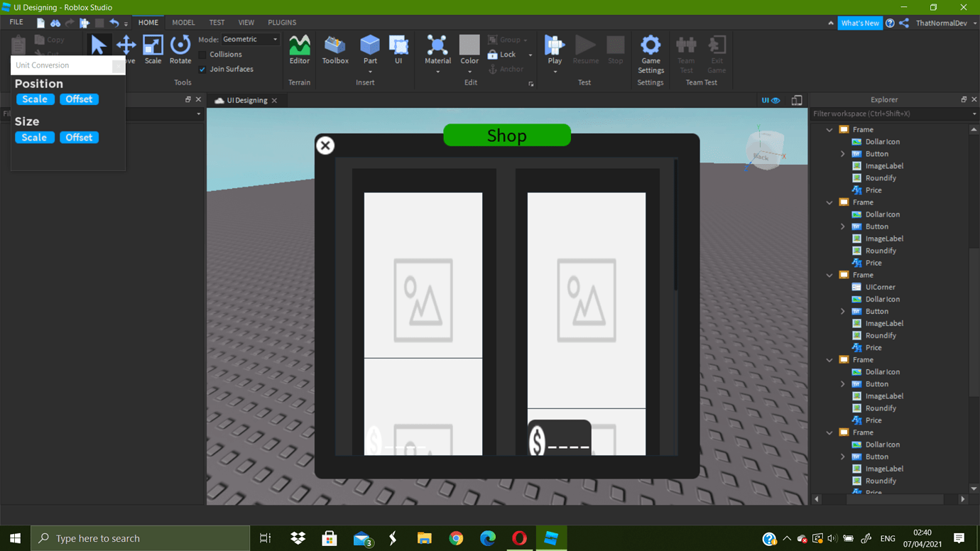Collapse the first Frame in Explorer
Viewport: 980px width, 551px height.
click(x=829, y=129)
